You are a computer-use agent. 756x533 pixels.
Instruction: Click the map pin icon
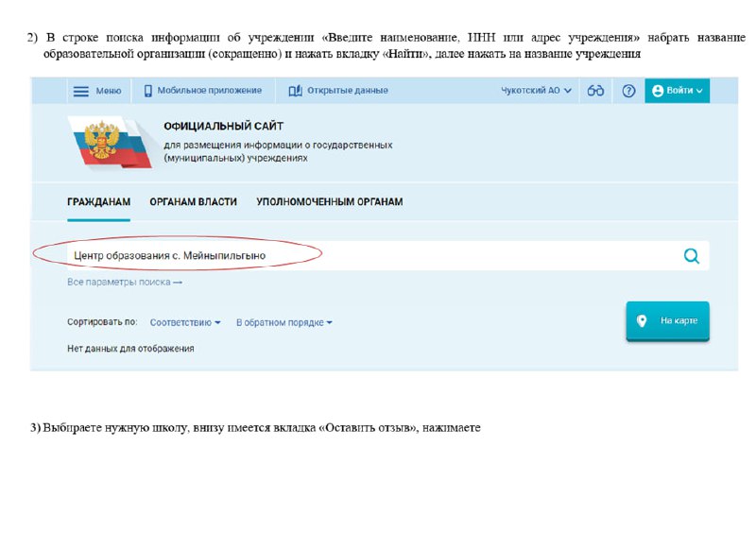tap(642, 320)
